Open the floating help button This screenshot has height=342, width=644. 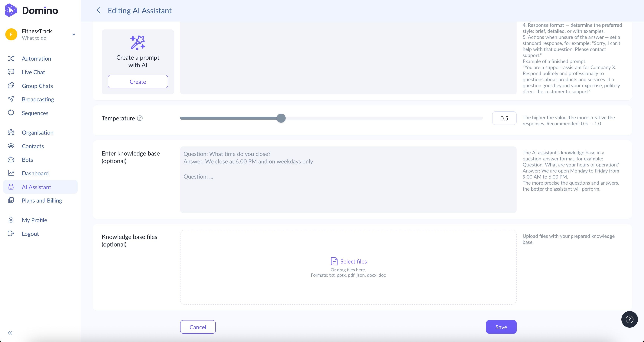629,319
